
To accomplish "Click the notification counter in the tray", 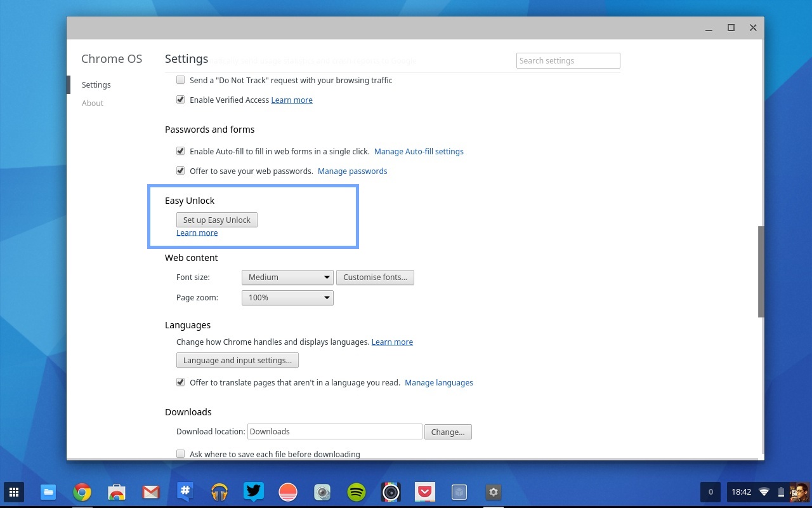I will 710,492.
